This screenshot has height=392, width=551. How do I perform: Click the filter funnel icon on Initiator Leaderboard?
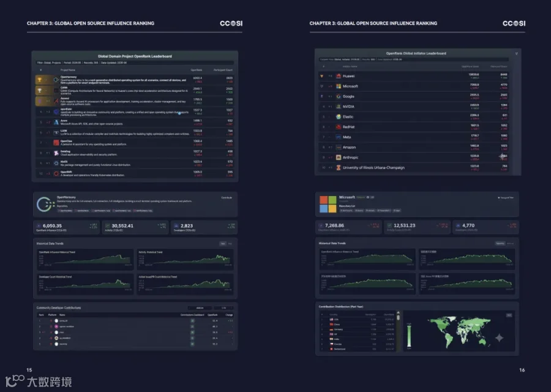pyautogui.click(x=516, y=54)
